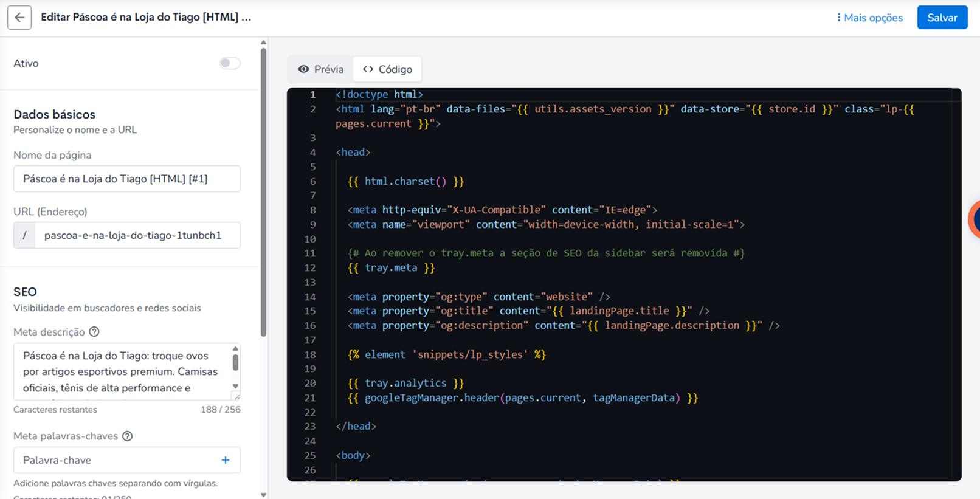
Task: Click the viewport meta tag line
Action: coord(546,224)
